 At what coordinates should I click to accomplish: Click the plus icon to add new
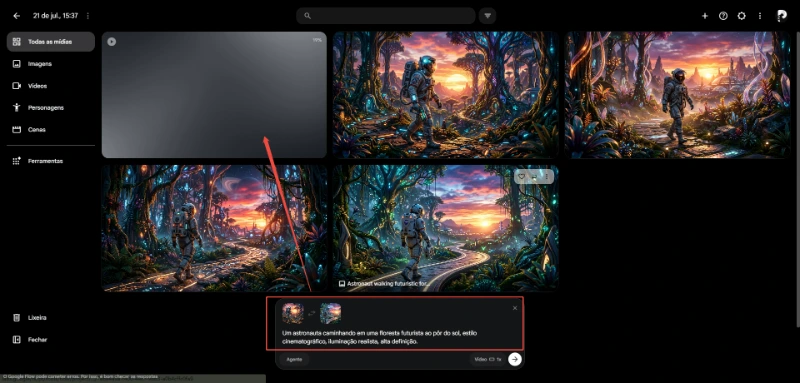coord(705,16)
